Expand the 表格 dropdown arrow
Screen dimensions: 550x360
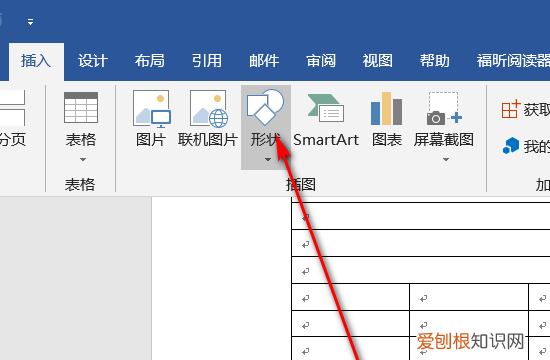83,160
